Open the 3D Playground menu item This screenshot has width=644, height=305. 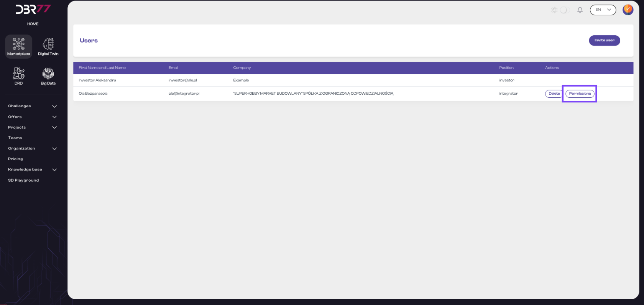tap(23, 180)
